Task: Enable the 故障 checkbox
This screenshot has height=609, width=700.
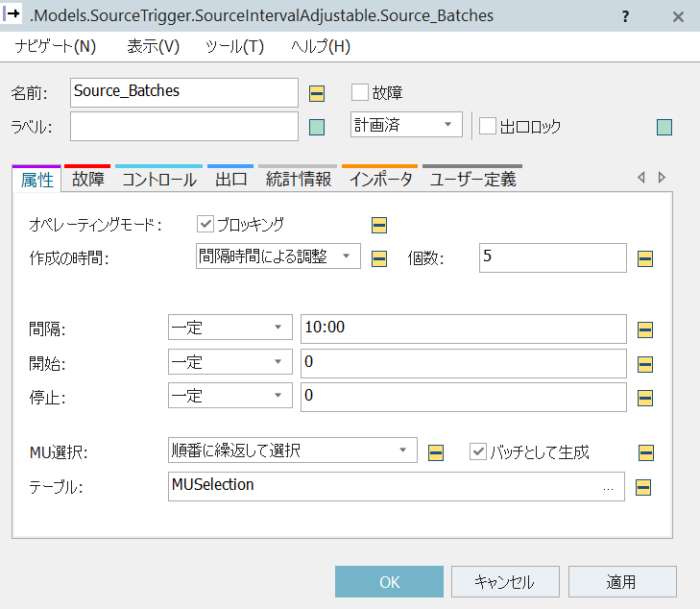Action: tap(360, 92)
